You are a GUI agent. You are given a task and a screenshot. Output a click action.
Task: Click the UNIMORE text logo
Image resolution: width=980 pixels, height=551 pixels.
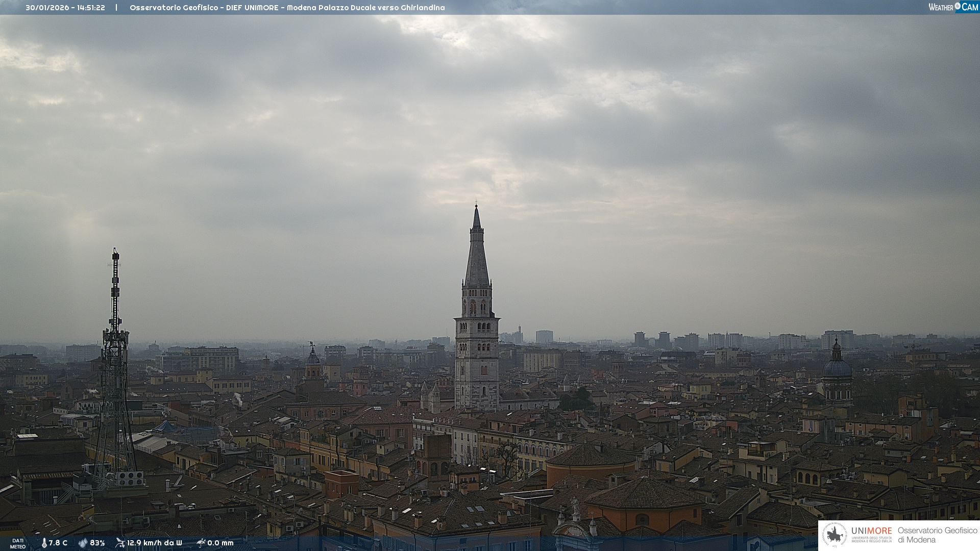(871, 531)
